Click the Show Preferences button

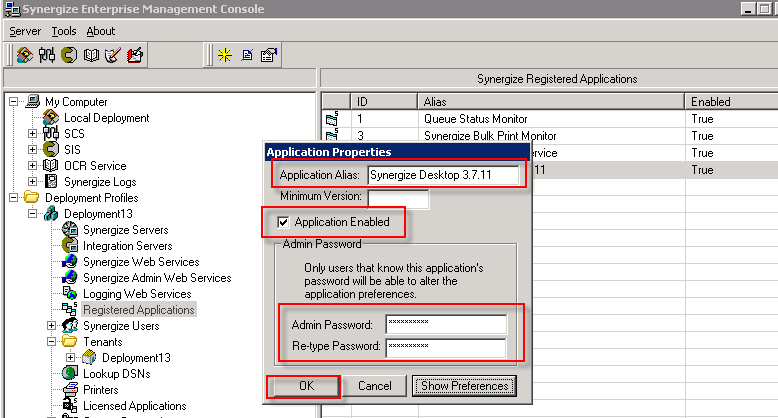[464, 386]
